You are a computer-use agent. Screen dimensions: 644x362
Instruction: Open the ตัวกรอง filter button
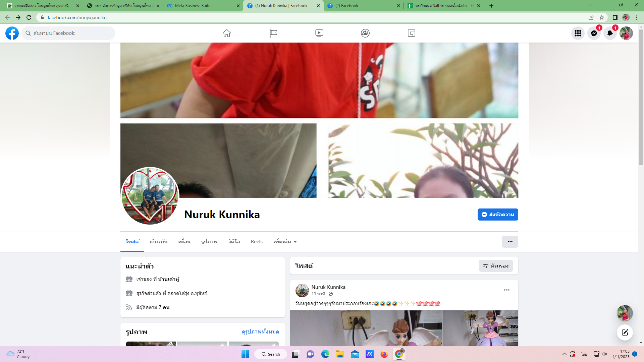[495, 266]
